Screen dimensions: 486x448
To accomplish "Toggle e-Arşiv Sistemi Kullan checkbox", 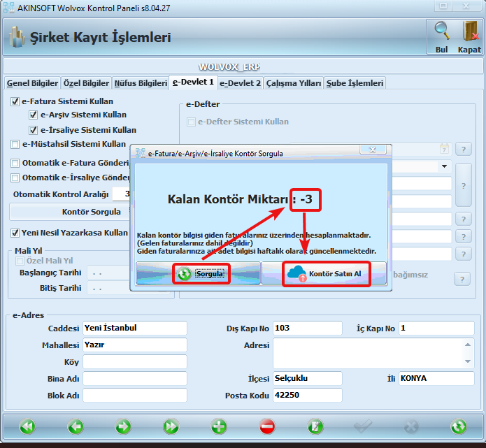I will click(x=34, y=115).
